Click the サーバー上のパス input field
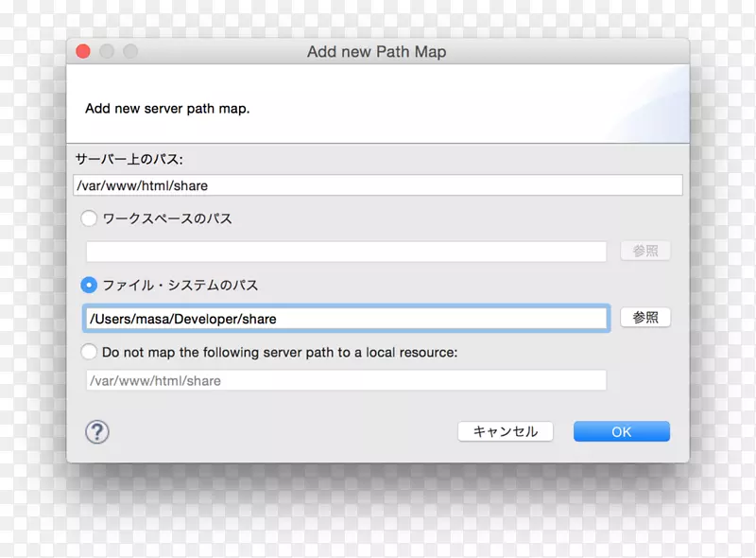The image size is (756, 558). (x=377, y=185)
